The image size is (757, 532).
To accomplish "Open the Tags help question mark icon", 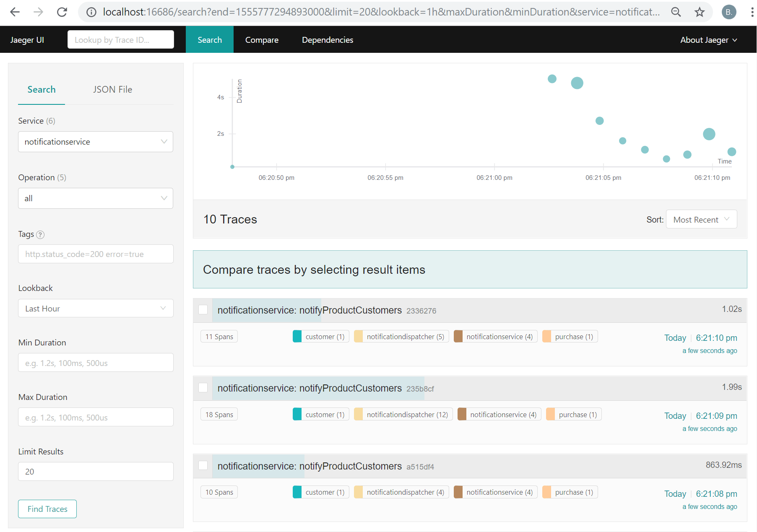I will coord(40,235).
